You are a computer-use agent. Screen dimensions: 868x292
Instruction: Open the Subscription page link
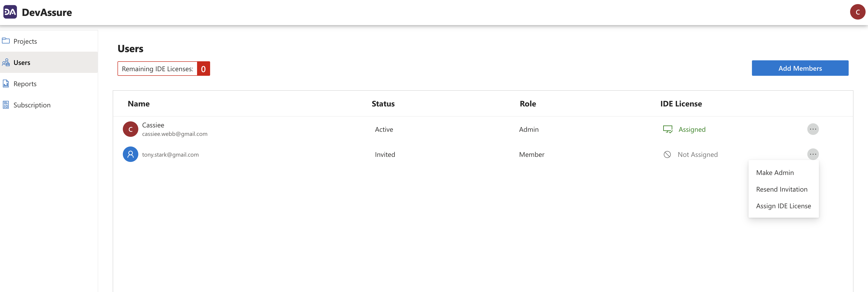(x=32, y=105)
